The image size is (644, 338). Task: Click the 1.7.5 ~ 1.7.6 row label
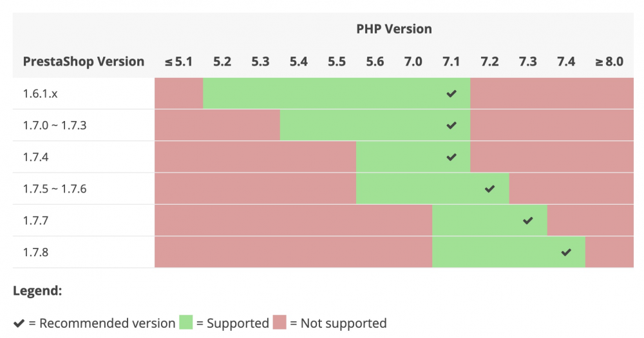55,189
